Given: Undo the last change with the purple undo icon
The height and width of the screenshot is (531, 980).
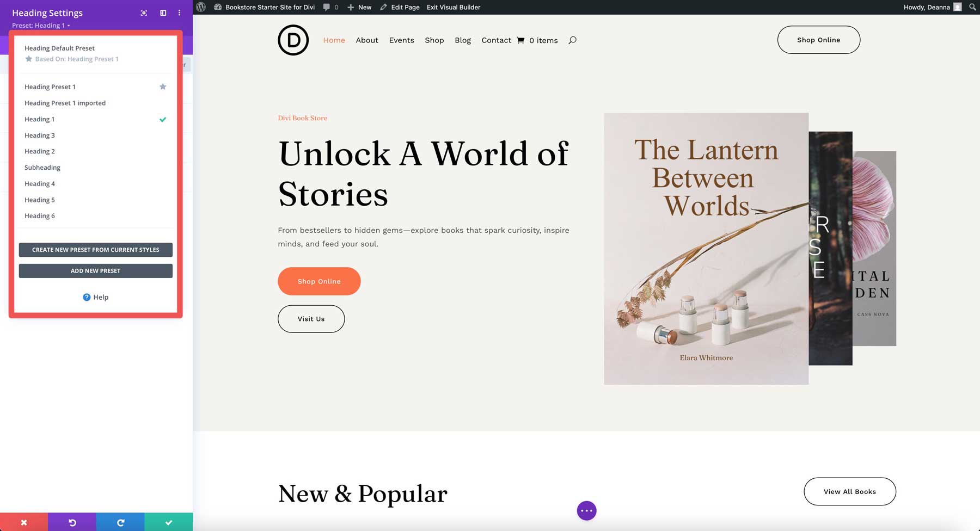Looking at the screenshot, I should tap(72, 522).
